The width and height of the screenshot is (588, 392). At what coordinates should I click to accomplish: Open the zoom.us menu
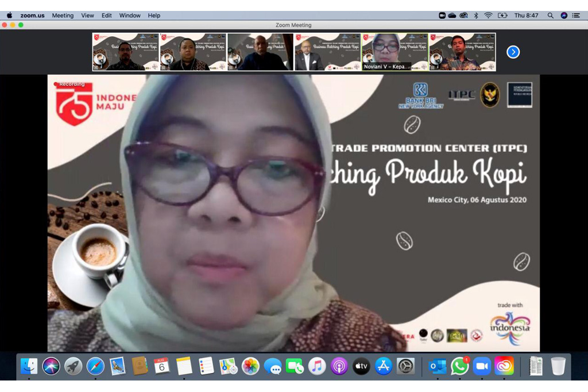coord(32,16)
